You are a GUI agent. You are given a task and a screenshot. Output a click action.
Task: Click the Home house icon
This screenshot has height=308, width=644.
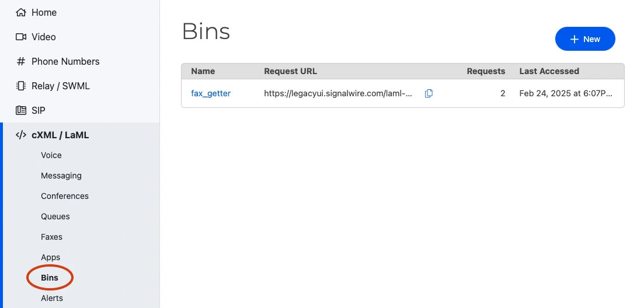(21, 12)
